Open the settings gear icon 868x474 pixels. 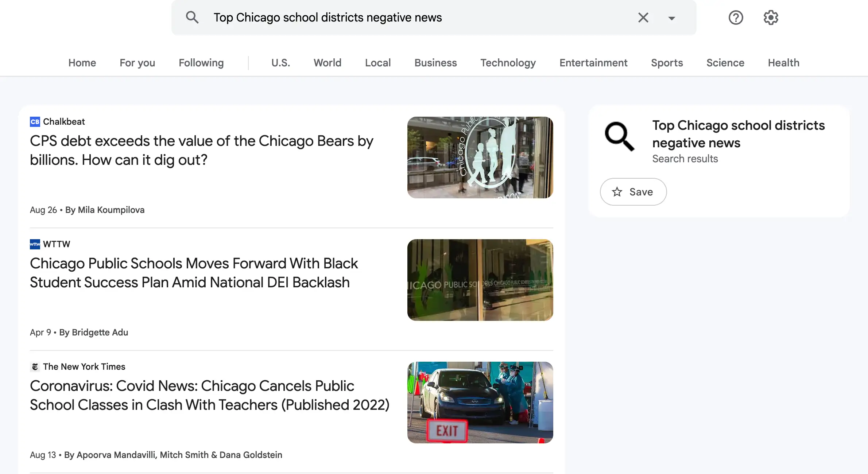[x=771, y=18]
